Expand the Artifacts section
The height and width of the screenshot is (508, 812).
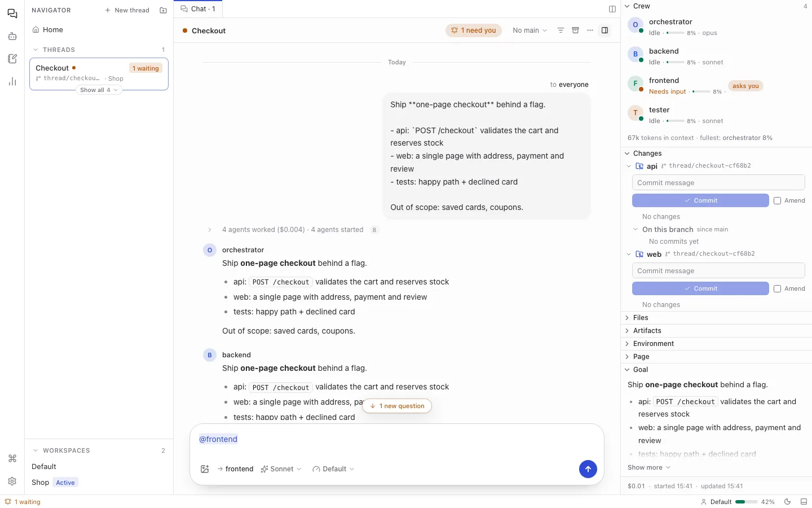(x=716, y=331)
